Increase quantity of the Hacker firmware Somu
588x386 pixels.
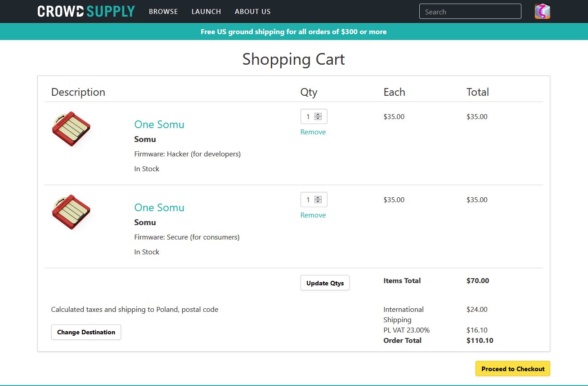[318, 115]
